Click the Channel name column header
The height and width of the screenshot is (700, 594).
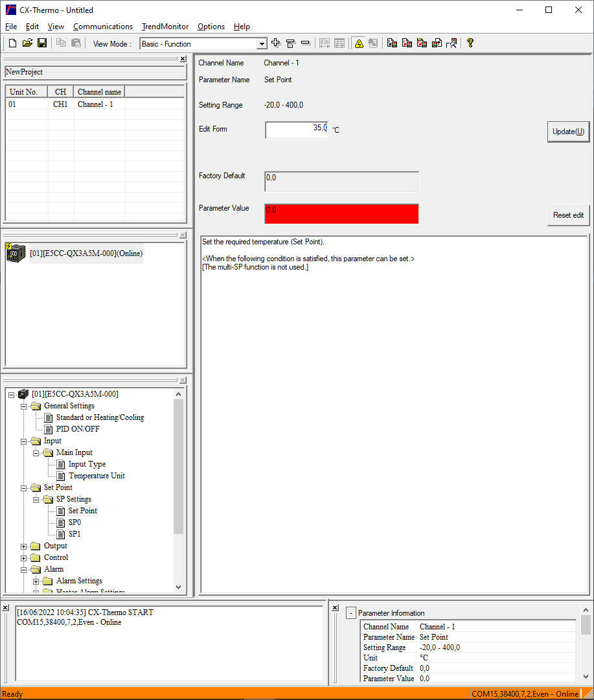pos(99,92)
